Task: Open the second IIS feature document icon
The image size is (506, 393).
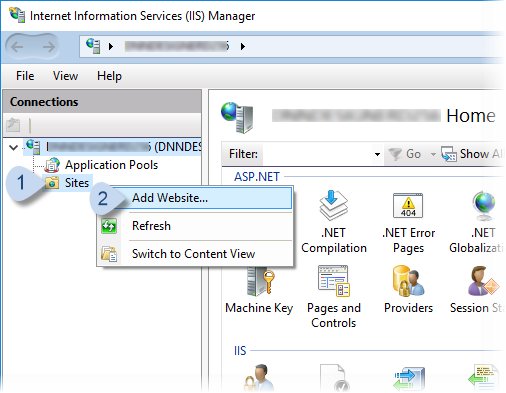Action: (x=334, y=378)
